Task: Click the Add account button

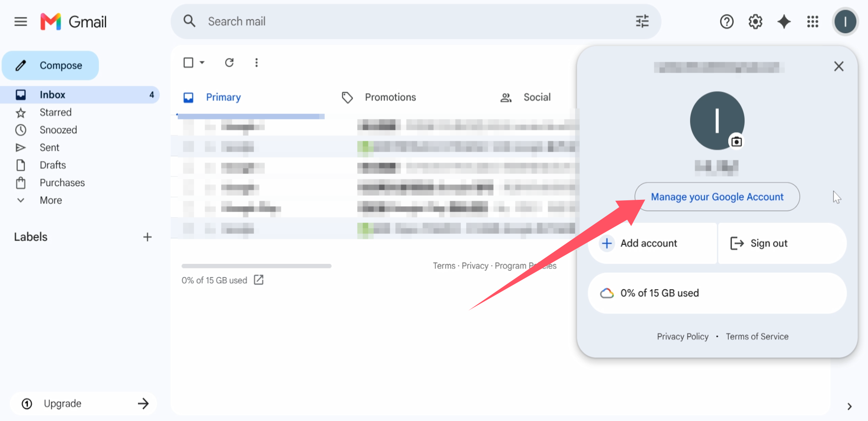Action: pos(652,243)
